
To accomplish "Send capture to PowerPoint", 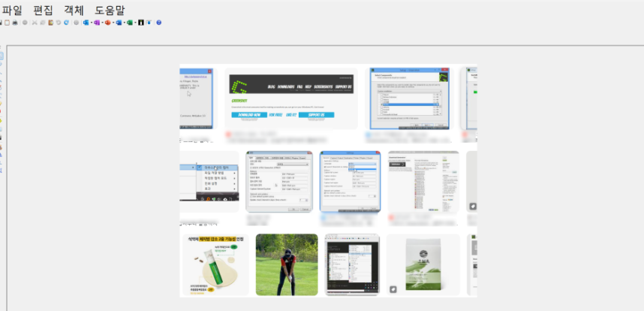I will click(x=107, y=23).
